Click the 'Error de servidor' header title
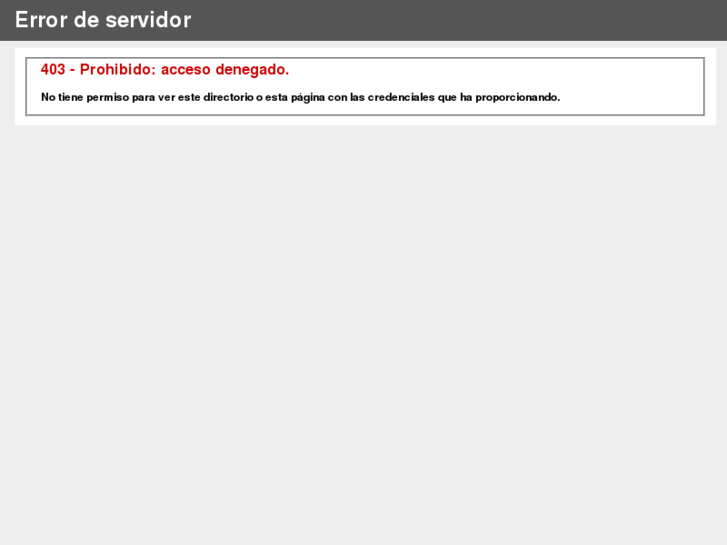 click(x=103, y=20)
